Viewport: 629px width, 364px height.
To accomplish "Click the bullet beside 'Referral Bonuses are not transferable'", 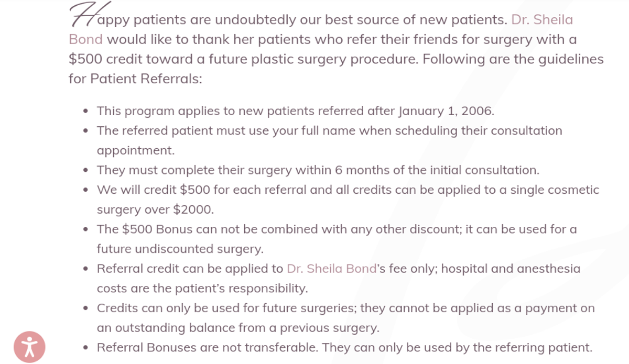I will 84,347.
